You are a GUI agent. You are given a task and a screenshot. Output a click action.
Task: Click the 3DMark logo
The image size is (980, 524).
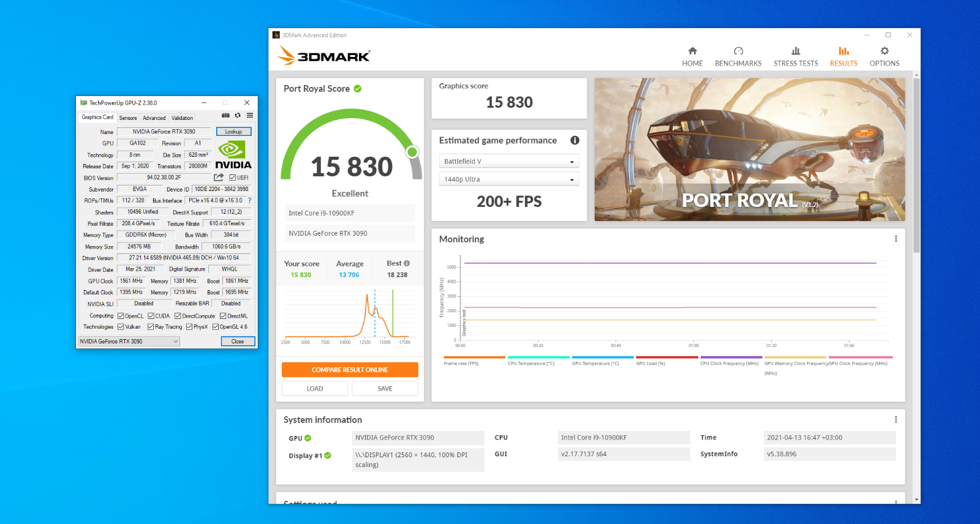(323, 56)
